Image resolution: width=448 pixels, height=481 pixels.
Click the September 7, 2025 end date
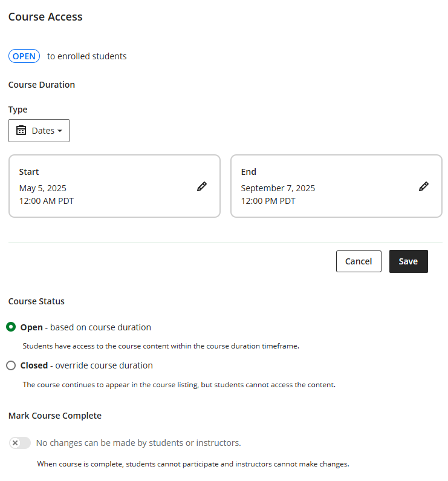click(x=278, y=188)
